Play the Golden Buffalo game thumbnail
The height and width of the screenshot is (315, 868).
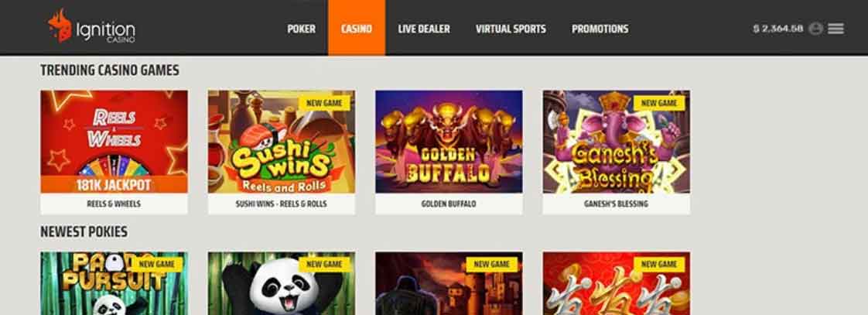(x=449, y=142)
